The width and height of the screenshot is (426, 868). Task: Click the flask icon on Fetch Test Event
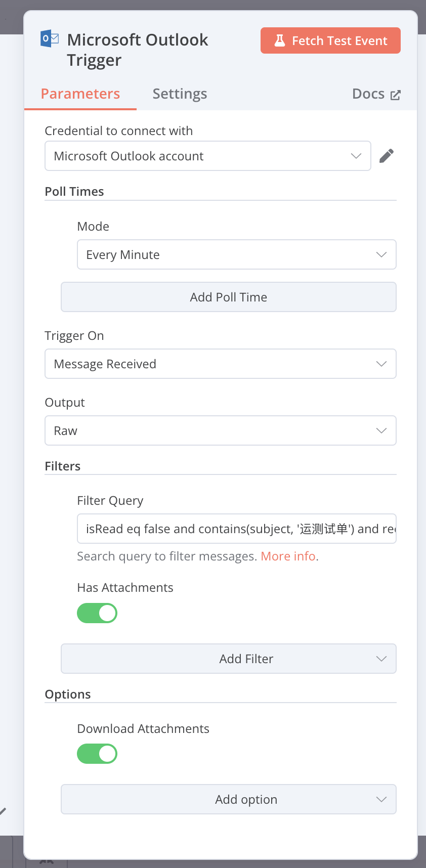(x=280, y=40)
